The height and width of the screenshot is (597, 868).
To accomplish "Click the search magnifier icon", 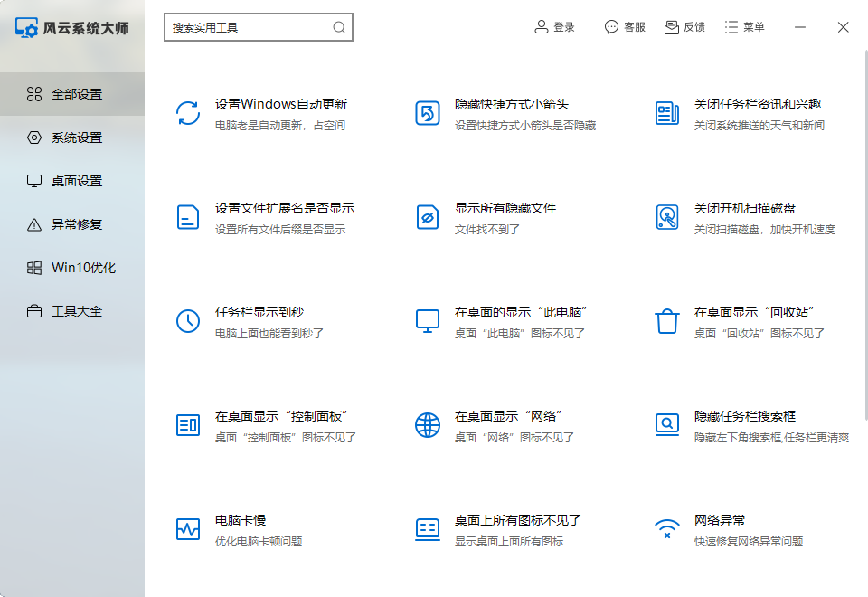I will [339, 27].
